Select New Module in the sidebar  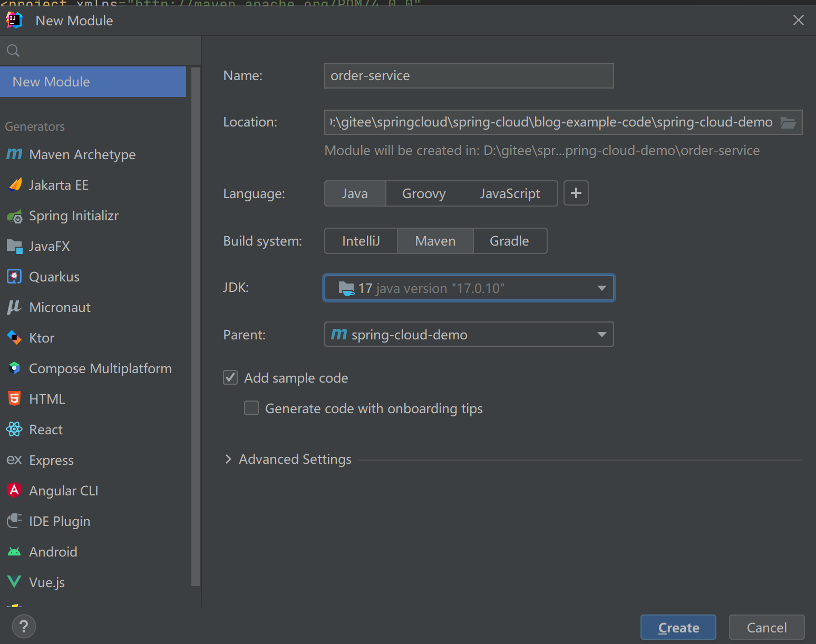click(93, 82)
